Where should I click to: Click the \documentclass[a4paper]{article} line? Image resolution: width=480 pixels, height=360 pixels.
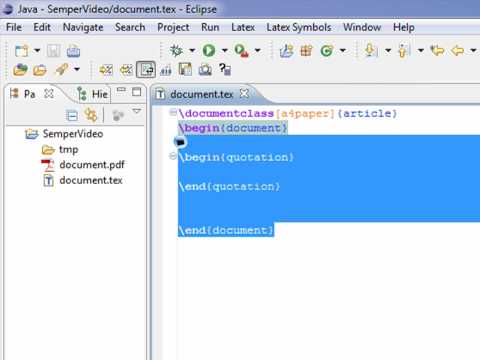tap(288, 114)
